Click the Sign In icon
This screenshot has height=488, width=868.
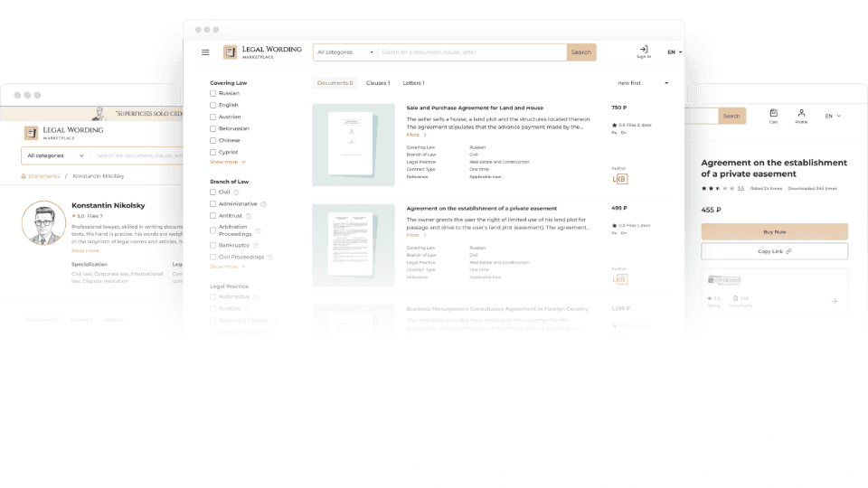(x=643, y=51)
